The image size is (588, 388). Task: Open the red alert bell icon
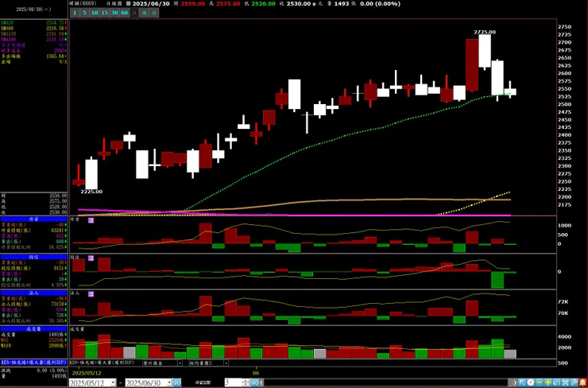pos(583,382)
